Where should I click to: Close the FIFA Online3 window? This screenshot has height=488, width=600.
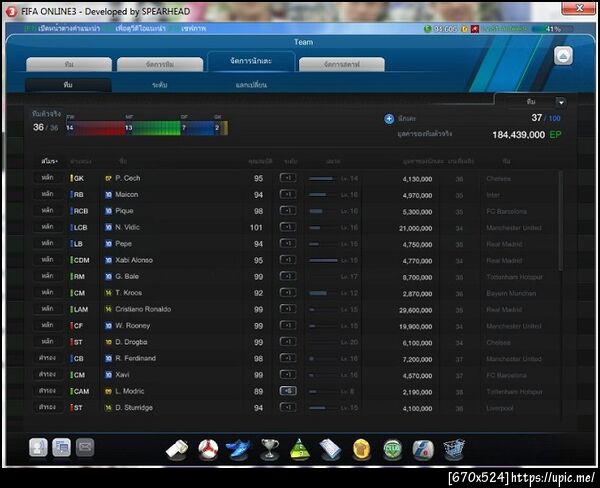(580, 8)
